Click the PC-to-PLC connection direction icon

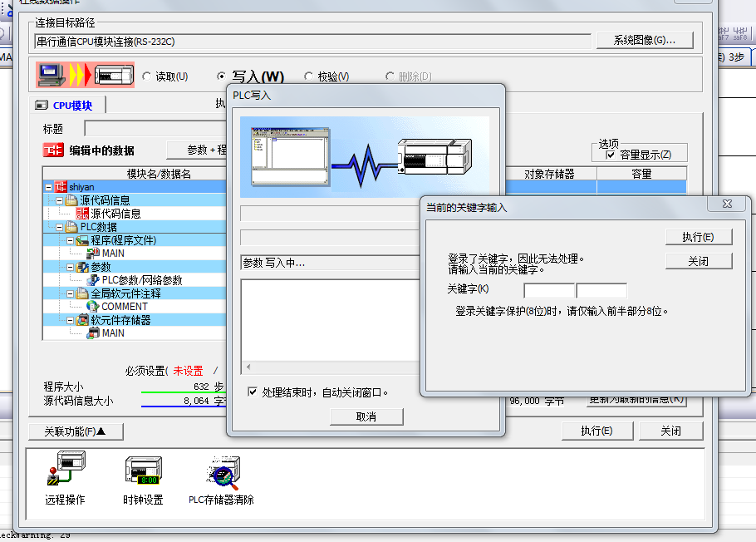[86, 76]
